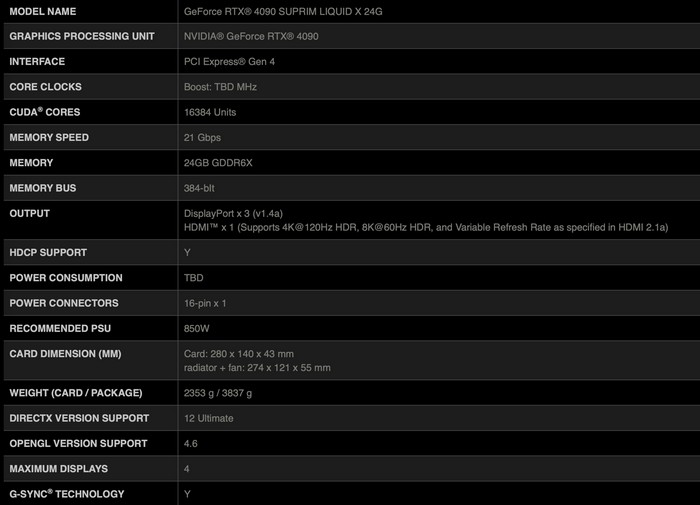Select the 21 Gbps memory speed value

click(203, 137)
